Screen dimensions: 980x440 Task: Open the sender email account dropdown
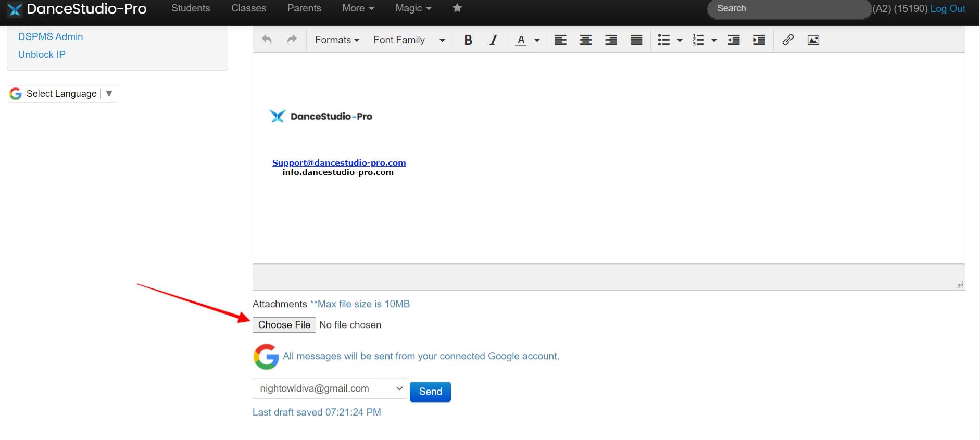[x=330, y=388]
